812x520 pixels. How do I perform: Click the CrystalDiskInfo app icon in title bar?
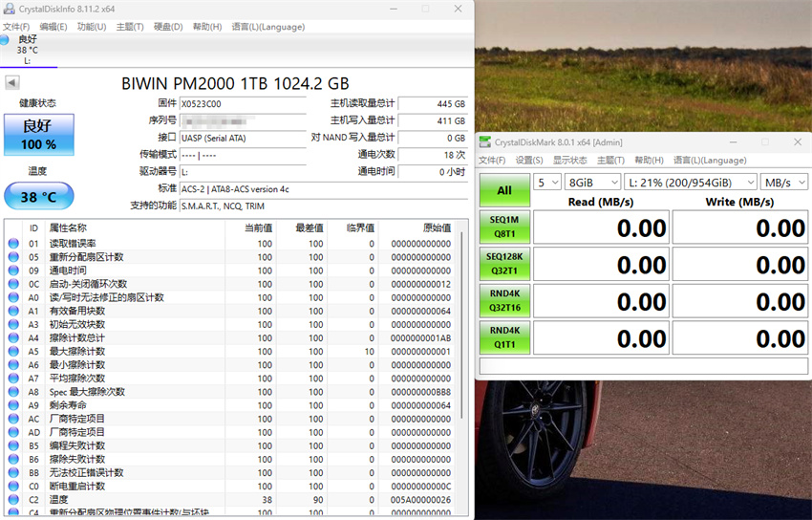click(9, 9)
